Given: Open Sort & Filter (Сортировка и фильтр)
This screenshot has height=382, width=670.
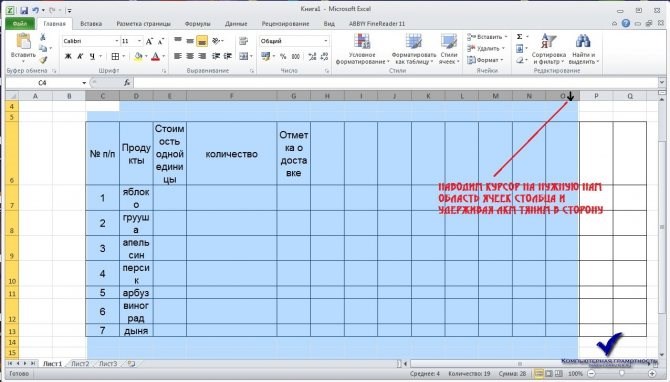Looking at the screenshot, I should pos(549,49).
